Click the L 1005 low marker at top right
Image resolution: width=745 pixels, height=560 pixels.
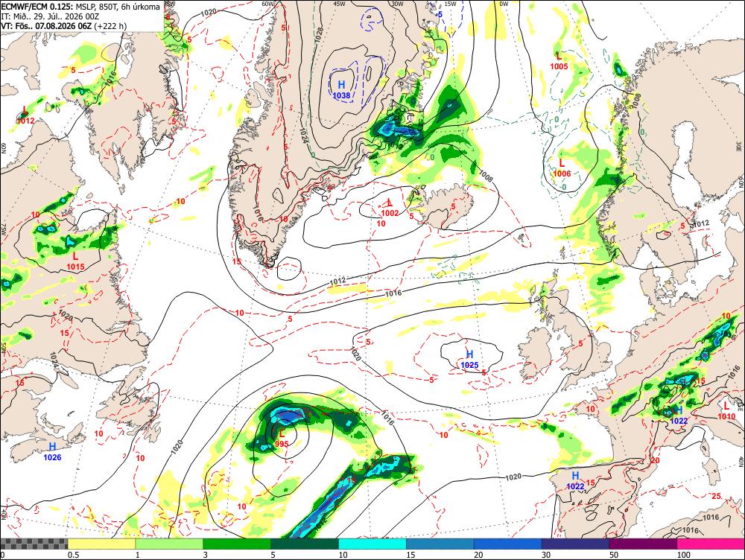pyautogui.click(x=559, y=61)
